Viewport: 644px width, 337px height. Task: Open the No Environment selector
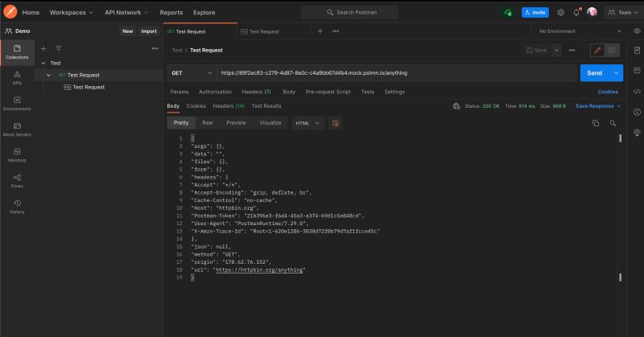[580, 31]
